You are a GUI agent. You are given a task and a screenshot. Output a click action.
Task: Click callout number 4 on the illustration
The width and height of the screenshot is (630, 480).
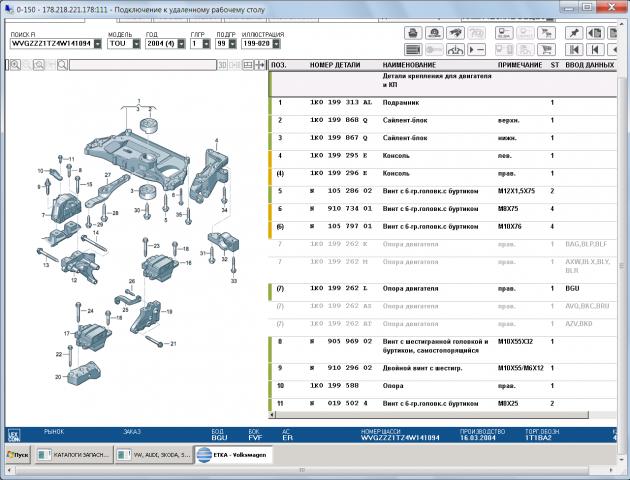point(217,141)
